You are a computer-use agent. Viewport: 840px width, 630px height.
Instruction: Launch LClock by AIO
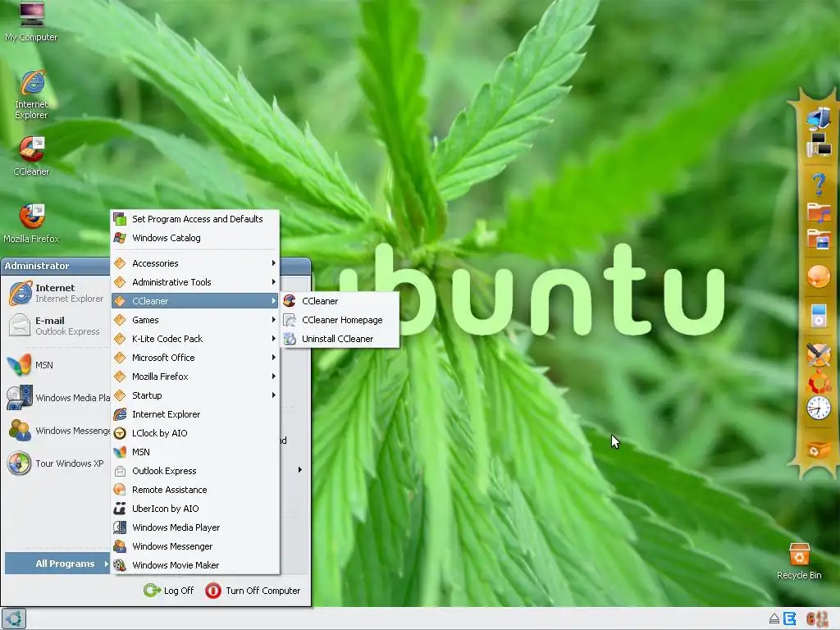(x=195, y=433)
